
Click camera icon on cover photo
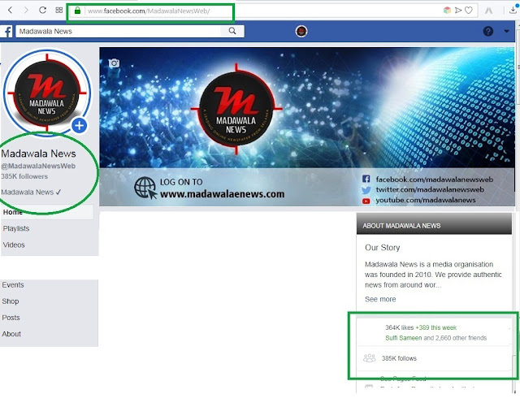click(x=114, y=63)
